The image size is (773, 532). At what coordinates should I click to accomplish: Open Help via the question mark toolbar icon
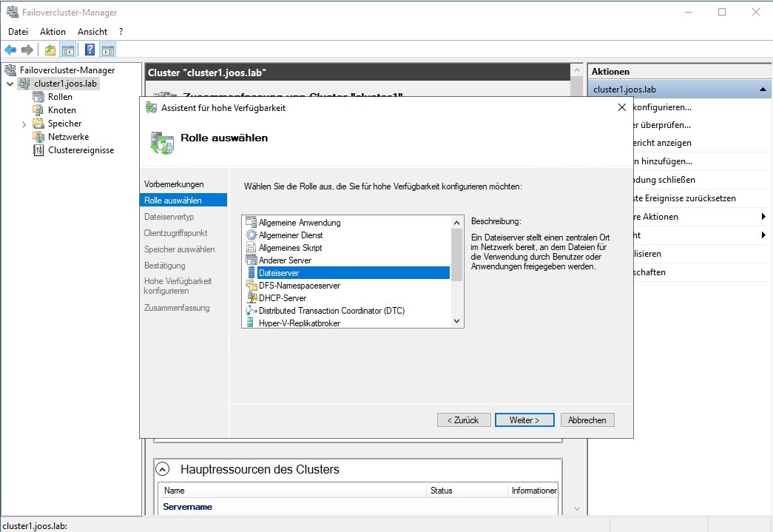coord(88,50)
